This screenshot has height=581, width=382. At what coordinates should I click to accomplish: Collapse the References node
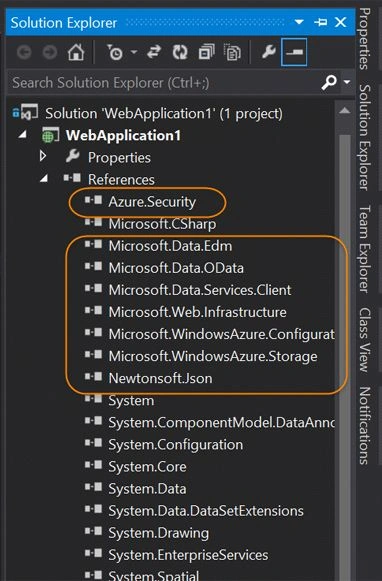(44, 179)
